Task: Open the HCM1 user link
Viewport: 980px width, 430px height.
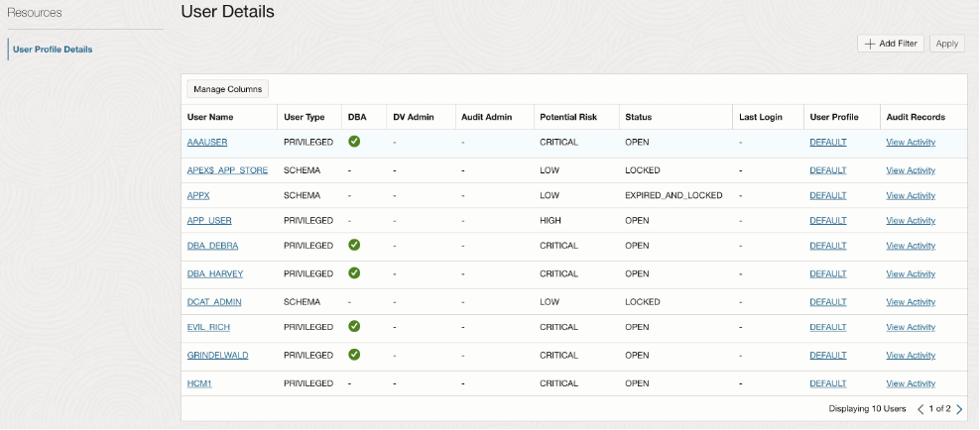Action: click(199, 383)
